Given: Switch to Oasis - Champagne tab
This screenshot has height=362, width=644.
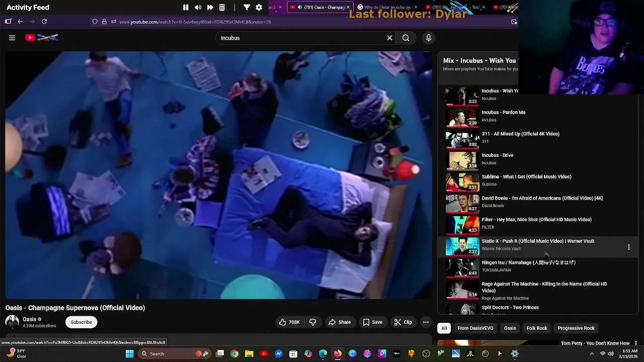Looking at the screenshot, I should (320, 7).
